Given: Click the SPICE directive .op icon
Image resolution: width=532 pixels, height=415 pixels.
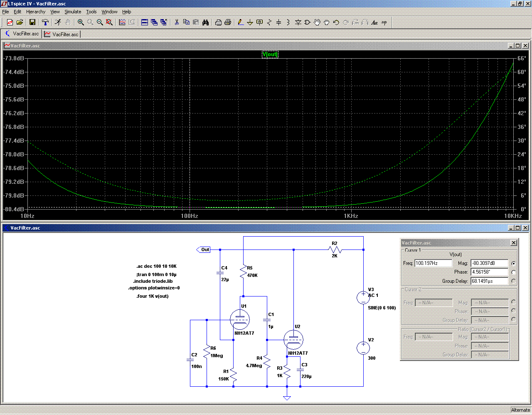Looking at the screenshot, I should (384, 22).
